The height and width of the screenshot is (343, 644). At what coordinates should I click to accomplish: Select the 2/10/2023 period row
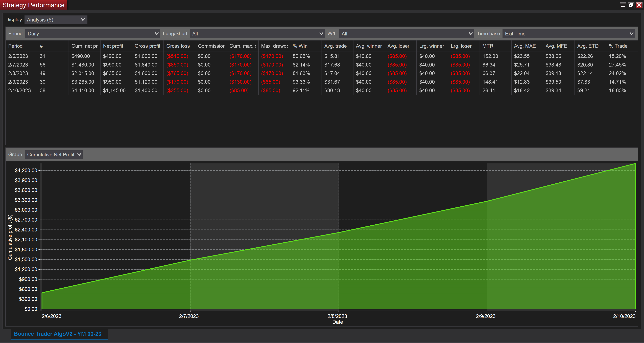19,91
